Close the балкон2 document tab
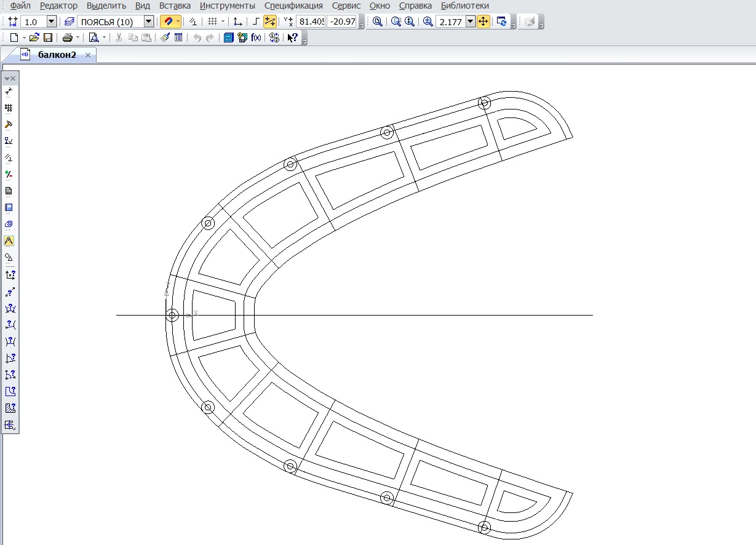The image size is (756, 545). (88, 55)
